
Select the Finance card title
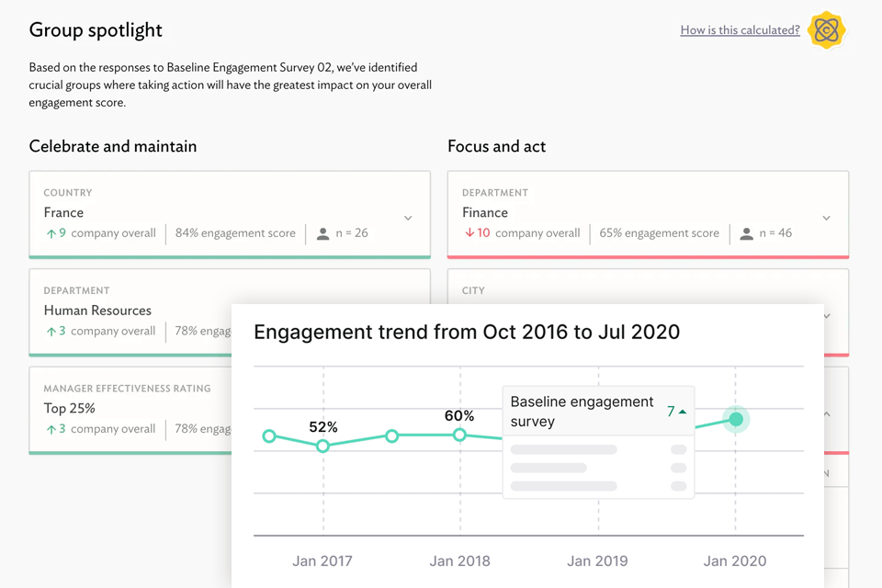point(485,213)
